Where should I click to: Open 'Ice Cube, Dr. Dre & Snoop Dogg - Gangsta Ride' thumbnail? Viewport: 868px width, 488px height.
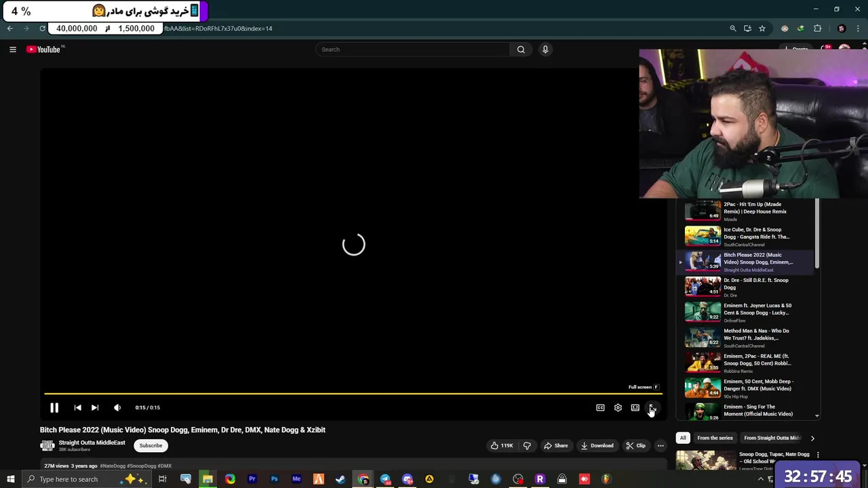coord(703,236)
